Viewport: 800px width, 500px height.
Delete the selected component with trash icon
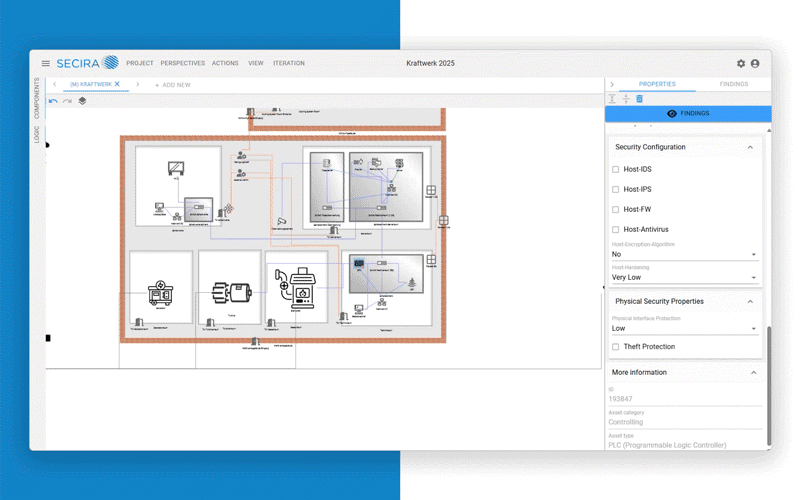(x=639, y=99)
